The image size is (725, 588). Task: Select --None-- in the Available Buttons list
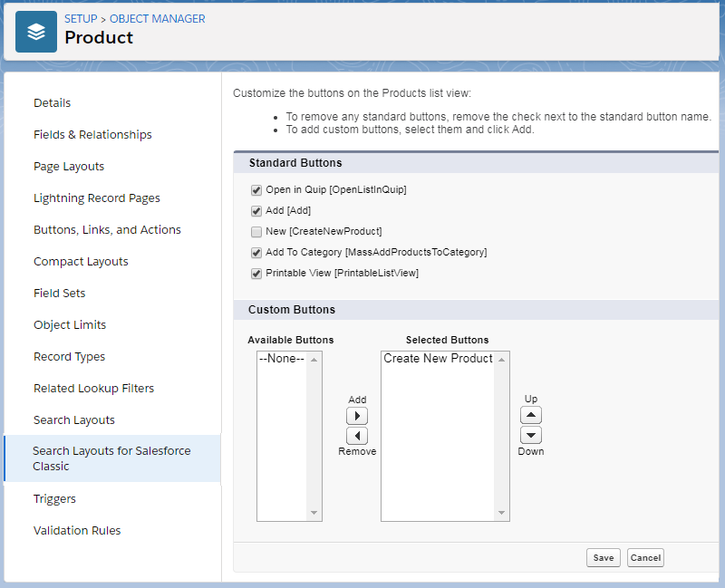[281, 358]
